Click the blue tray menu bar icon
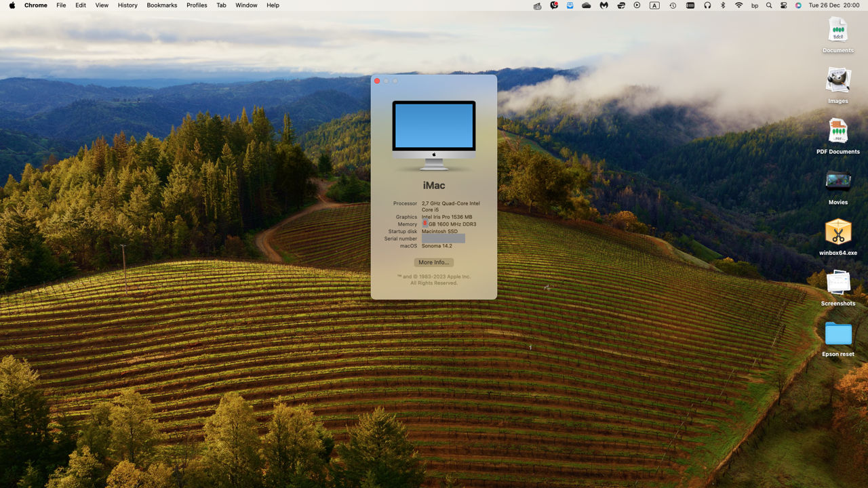Screen dimensions: 868x488 (570, 5)
